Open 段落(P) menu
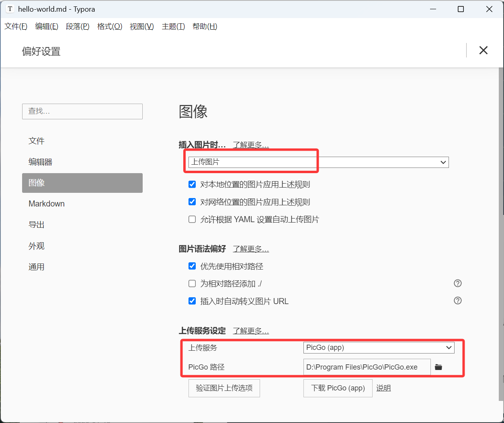 78,27
